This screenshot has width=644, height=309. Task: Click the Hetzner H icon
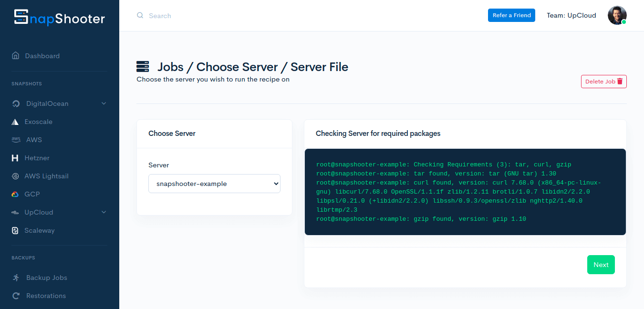(15, 158)
